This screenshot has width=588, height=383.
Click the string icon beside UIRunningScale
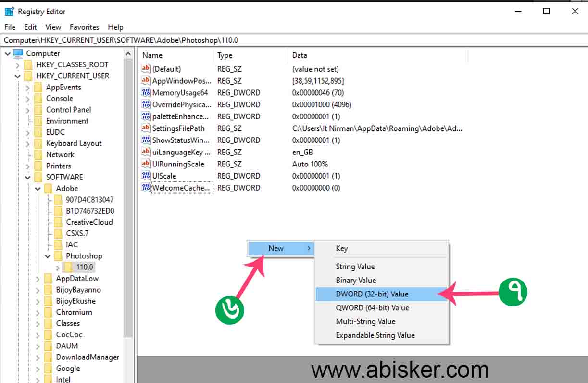pos(146,164)
